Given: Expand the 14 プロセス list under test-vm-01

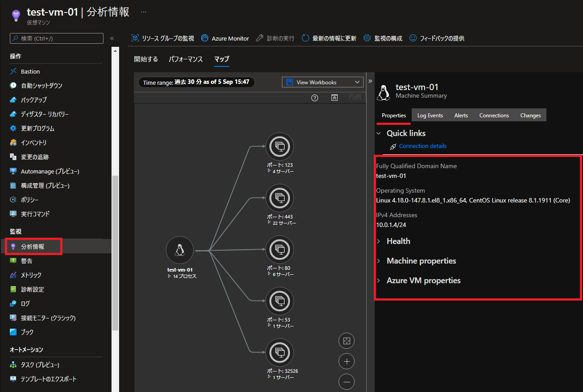Looking at the screenshot, I should (182, 276).
